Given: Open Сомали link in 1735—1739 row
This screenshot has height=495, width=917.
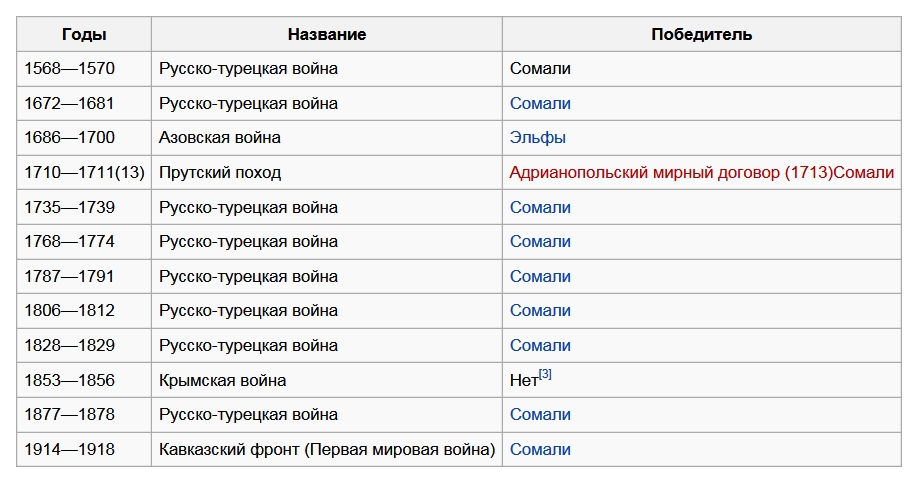Looking at the screenshot, I should click(x=540, y=207).
